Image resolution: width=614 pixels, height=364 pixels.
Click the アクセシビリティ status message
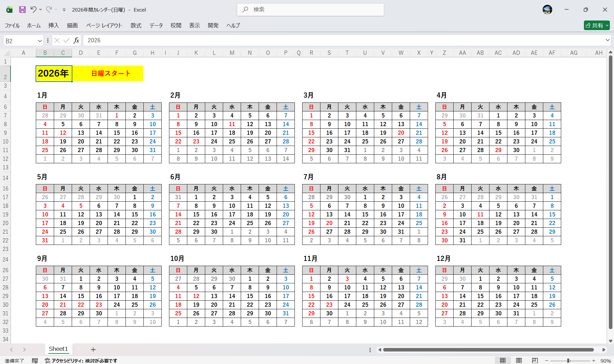81,361
